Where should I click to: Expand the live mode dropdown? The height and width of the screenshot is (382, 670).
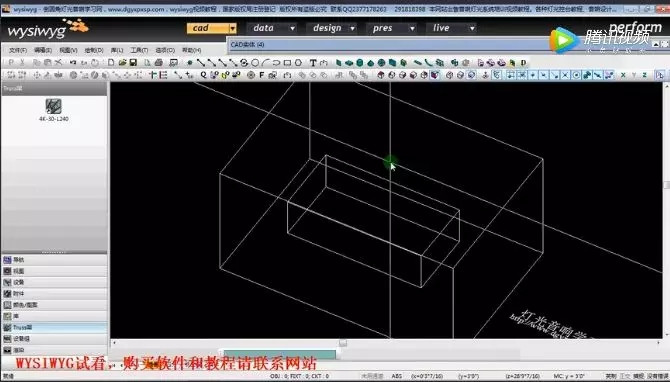click(x=472, y=28)
